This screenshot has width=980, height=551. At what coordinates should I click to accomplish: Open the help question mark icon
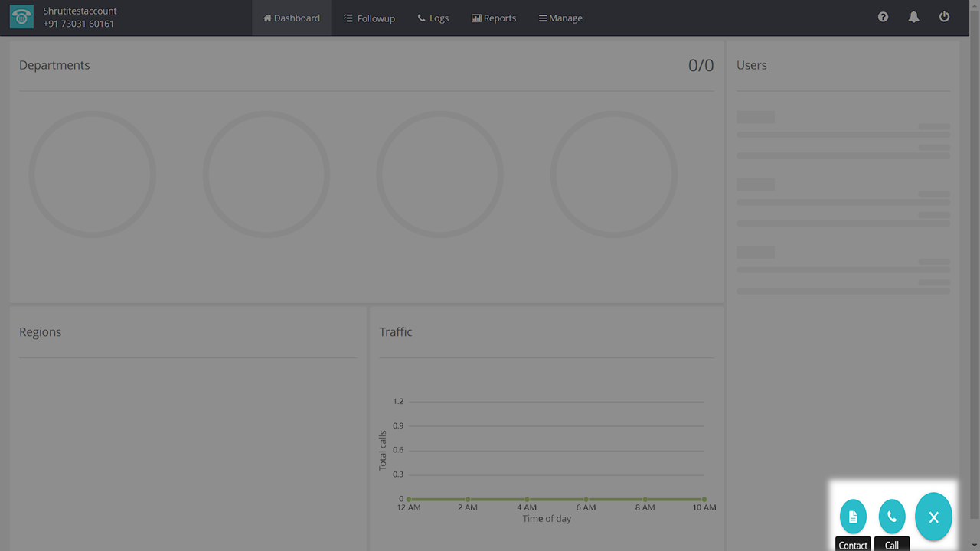coord(883,17)
